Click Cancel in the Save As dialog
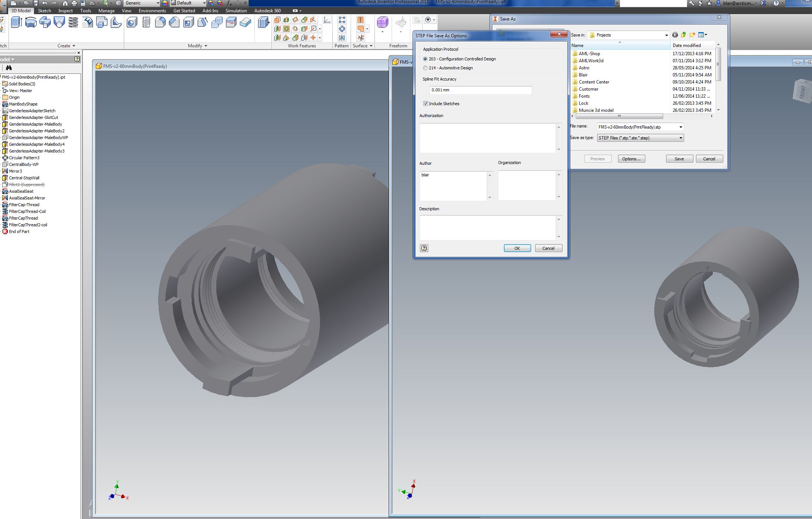Viewport: 812px width, 519px height. tap(709, 159)
